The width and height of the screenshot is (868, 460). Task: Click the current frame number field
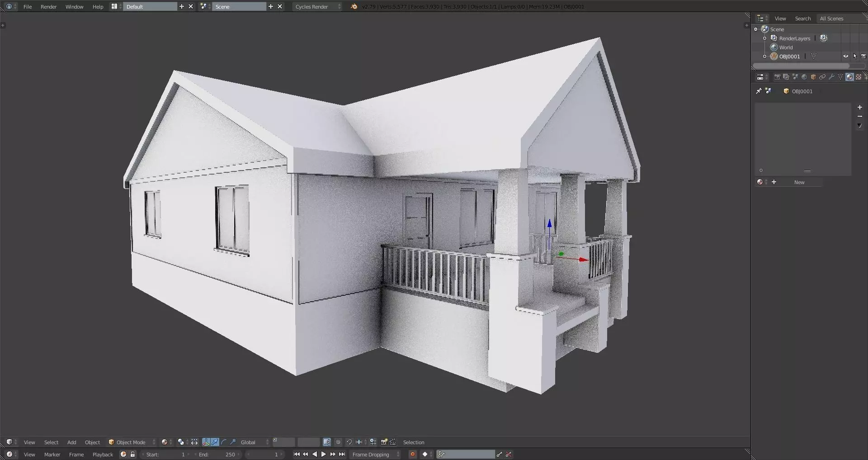pos(264,454)
